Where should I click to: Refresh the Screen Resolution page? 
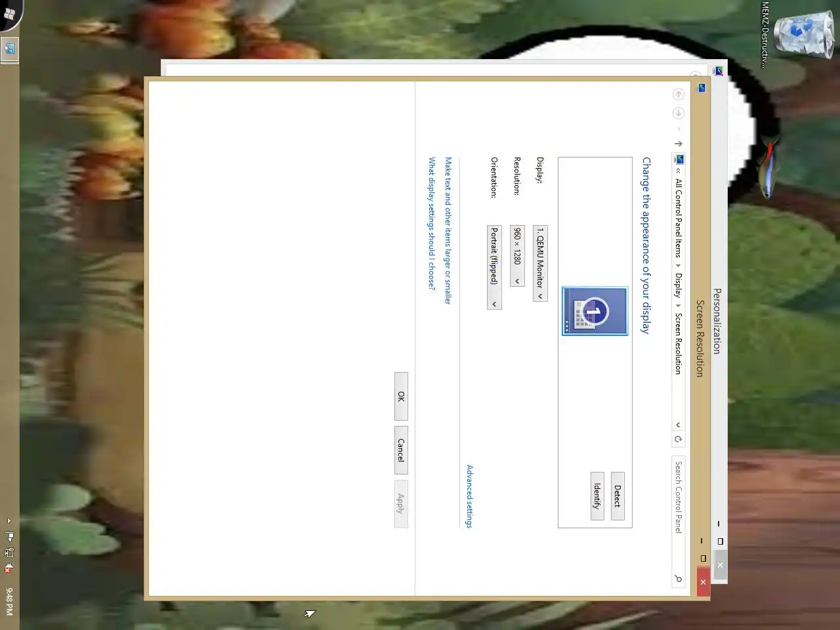(679, 440)
